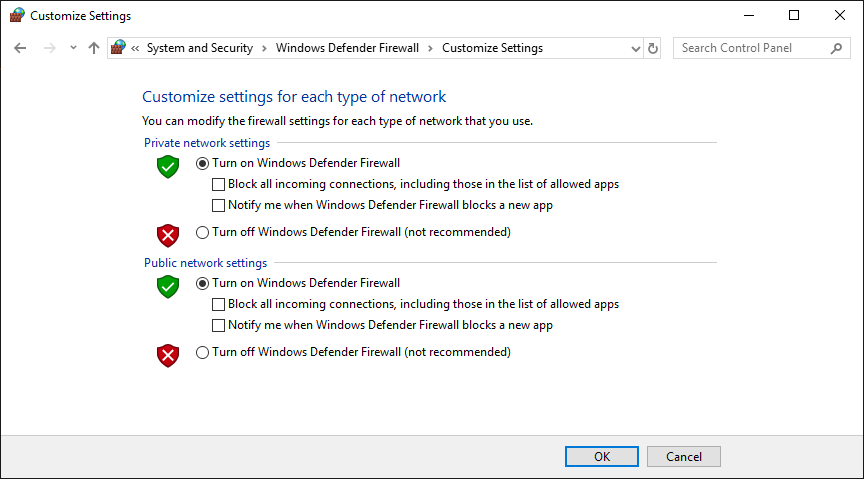The height and width of the screenshot is (479, 864).
Task: Refresh the address bar location
Action: tap(653, 49)
